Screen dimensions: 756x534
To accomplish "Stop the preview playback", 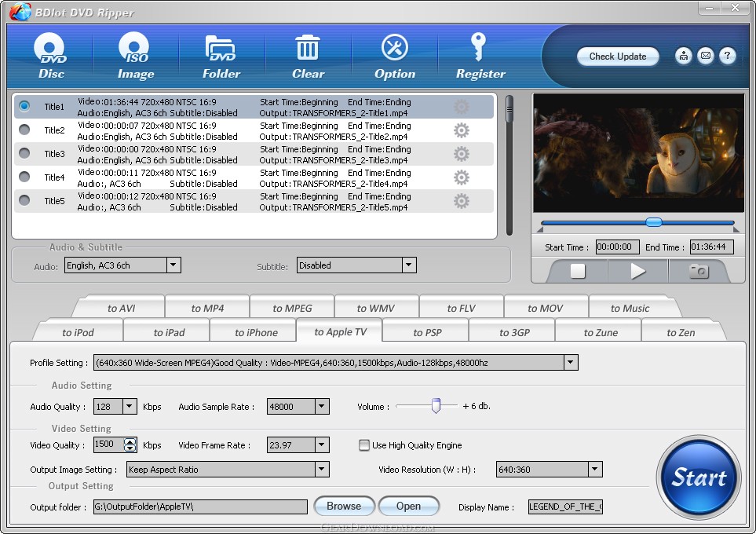I will (x=578, y=271).
